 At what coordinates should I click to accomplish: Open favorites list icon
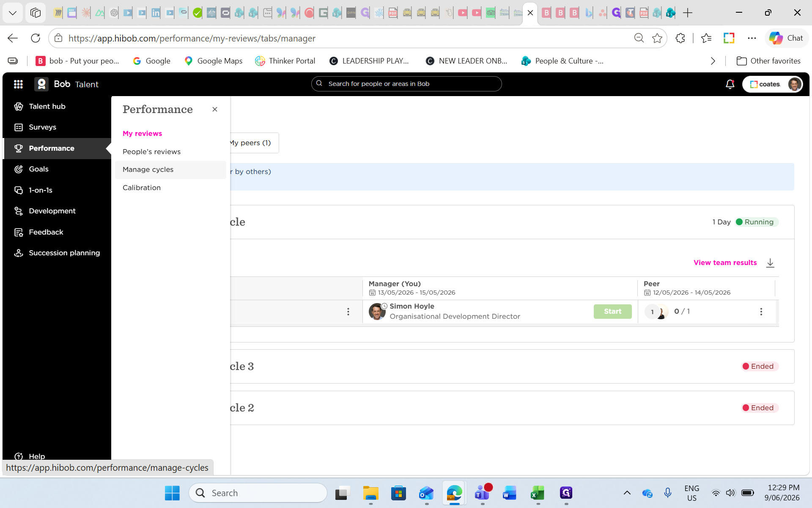click(706, 39)
